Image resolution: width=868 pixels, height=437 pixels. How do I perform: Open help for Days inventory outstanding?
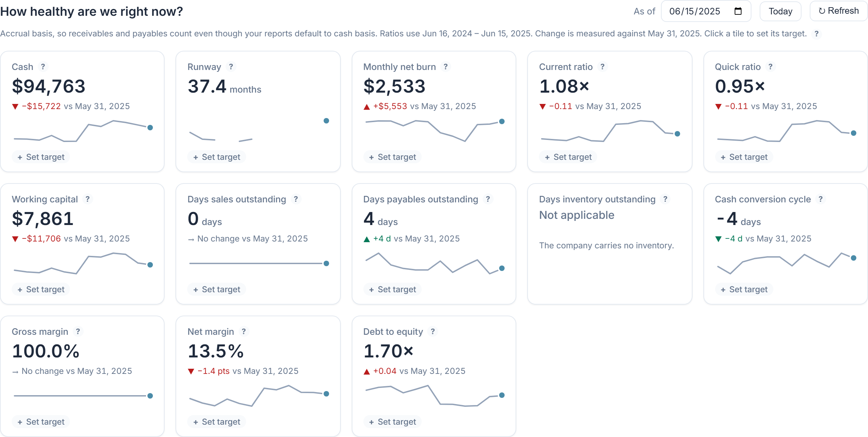pyautogui.click(x=665, y=199)
